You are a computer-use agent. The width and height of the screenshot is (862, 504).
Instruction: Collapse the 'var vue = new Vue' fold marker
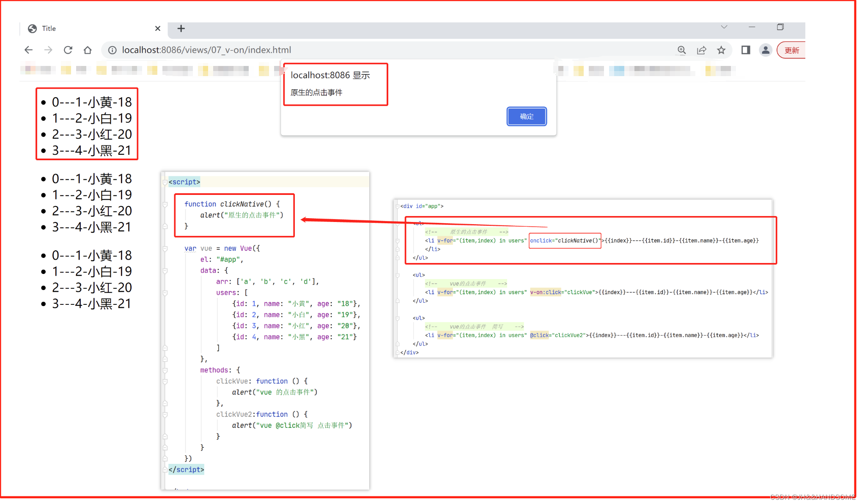pos(165,249)
